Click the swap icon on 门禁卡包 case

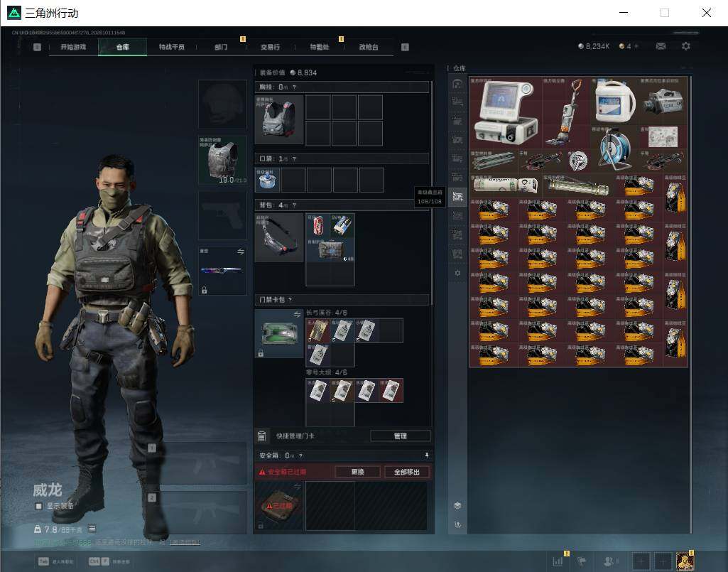pyautogui.click(x=297, y=315)
